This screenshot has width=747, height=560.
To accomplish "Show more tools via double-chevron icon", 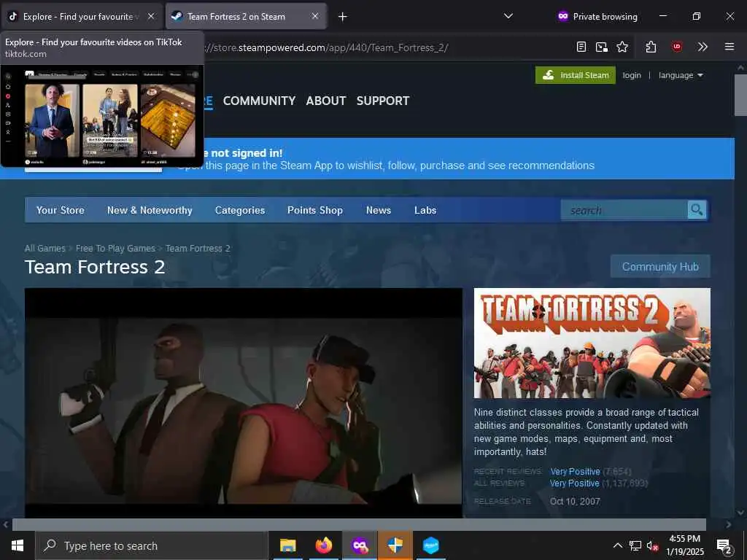I will coord(703,47).
